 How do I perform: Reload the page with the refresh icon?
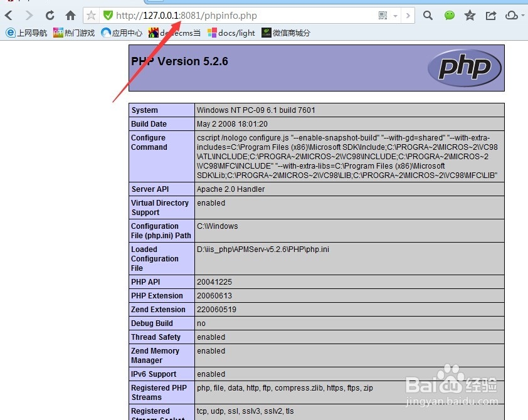tap(50, 16)
